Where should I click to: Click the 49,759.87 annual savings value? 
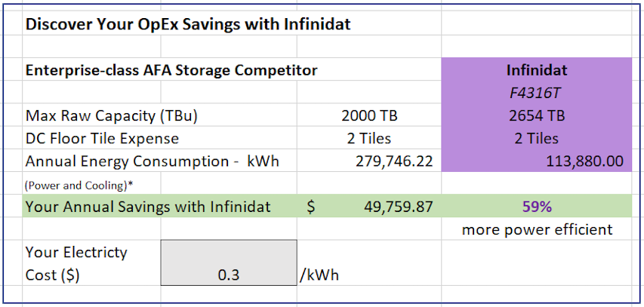(x=396, y=207)
